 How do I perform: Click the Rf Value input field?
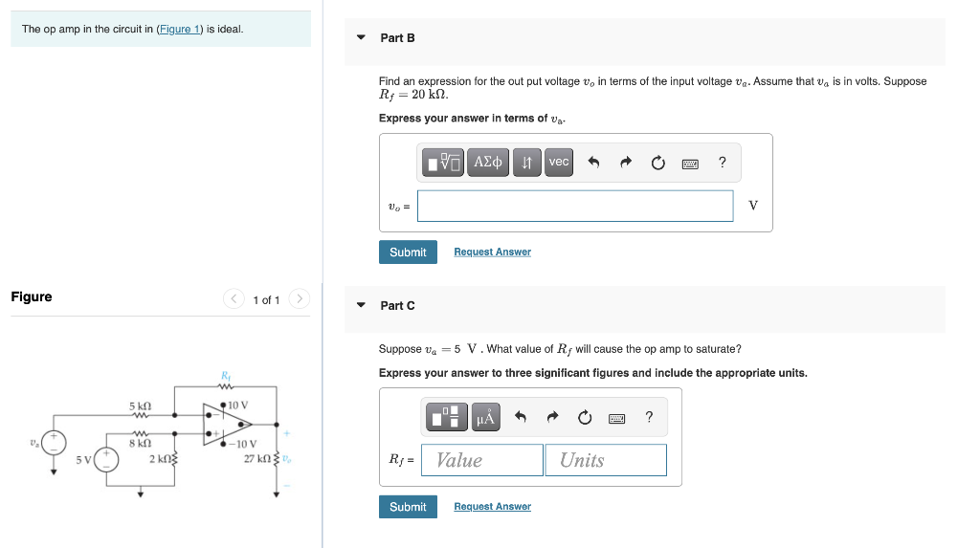tap(482, 460)
